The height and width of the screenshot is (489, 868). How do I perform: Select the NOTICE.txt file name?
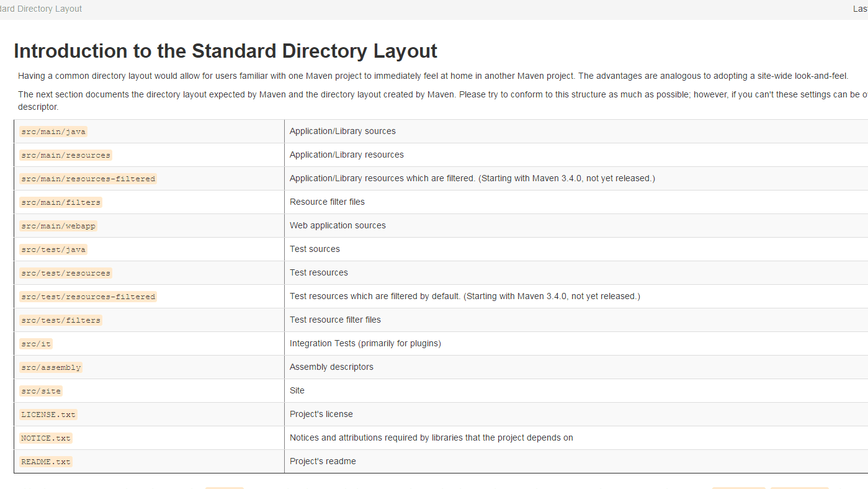[46, 438]
